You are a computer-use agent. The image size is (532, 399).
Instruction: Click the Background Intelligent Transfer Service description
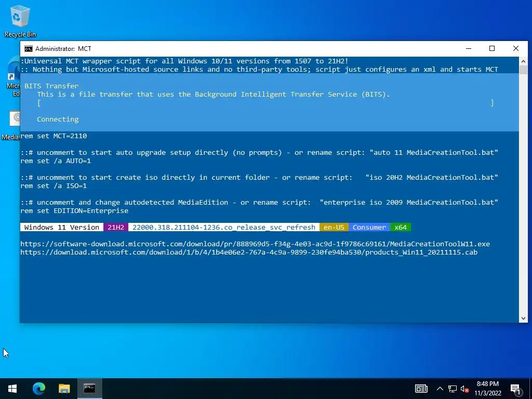click(x=214, y=95)
